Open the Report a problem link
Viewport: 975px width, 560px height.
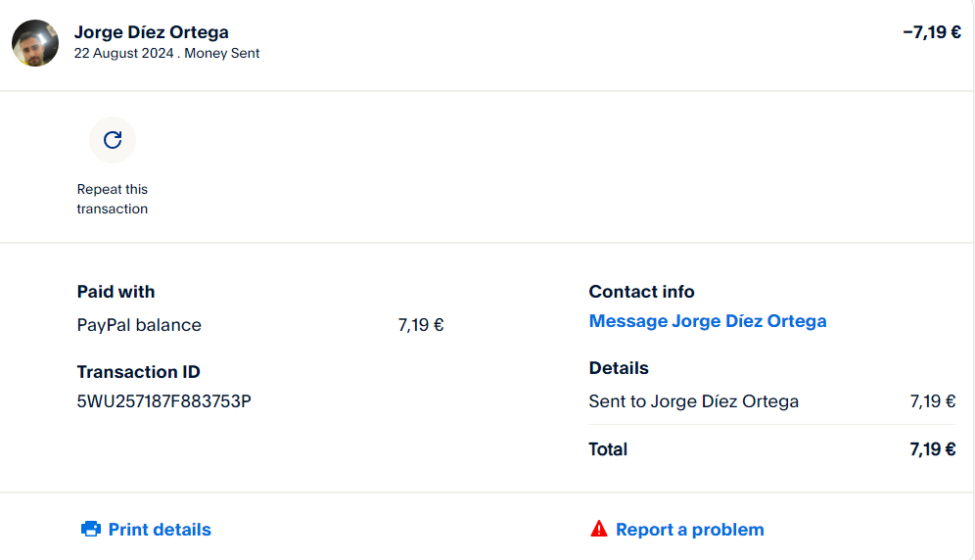click(x=689, y=530)
